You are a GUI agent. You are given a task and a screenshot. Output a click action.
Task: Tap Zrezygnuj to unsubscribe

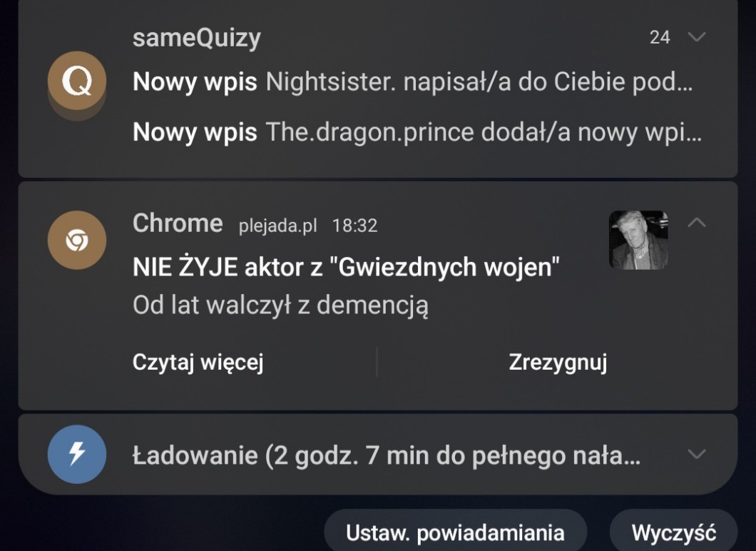pos(558,363)
